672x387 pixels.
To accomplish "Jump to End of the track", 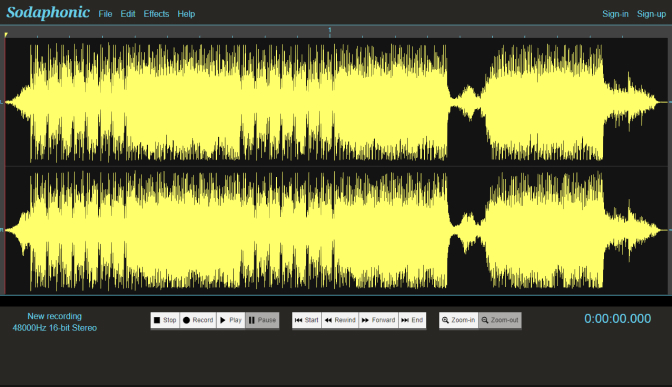I will (x=412, y=320).
